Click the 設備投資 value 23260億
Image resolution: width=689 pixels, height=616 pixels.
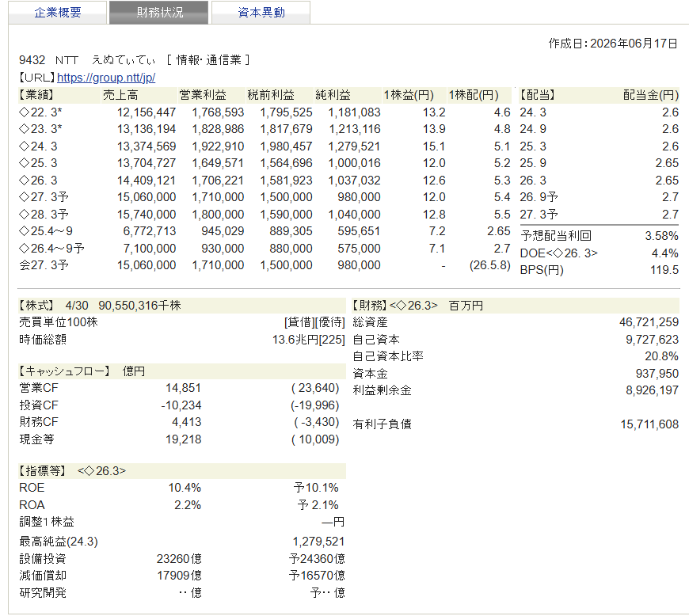179,559
